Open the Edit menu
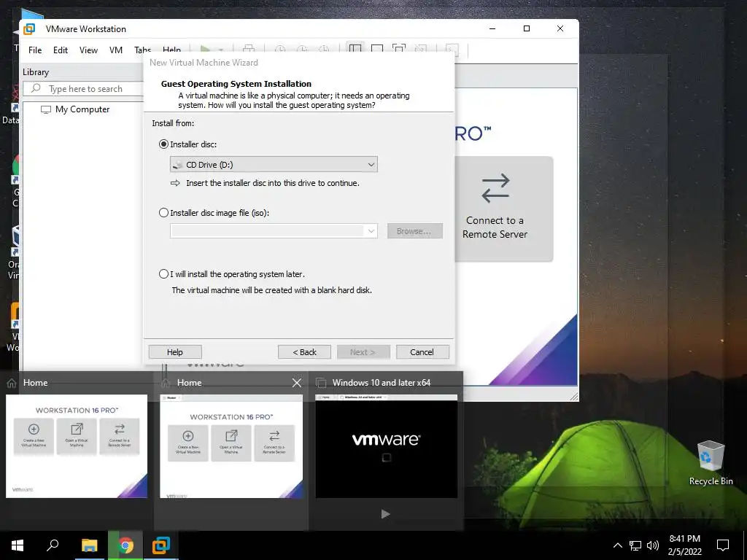 (x=61, y=50)
